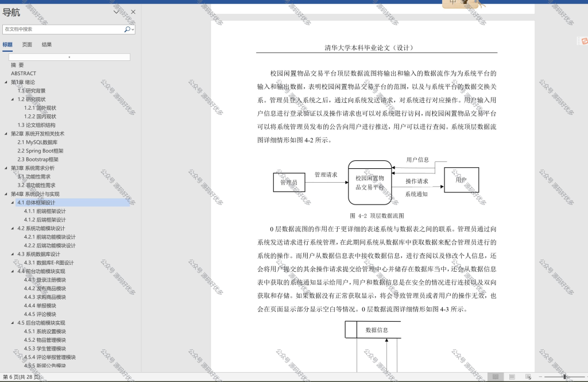Click the search magnifier in navigation pane
This screenshot has width=588, height=382.
coord(127,29)
